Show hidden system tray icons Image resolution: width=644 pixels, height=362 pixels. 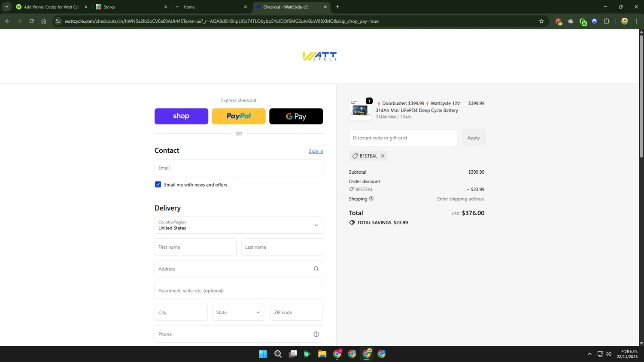[589, 354]
